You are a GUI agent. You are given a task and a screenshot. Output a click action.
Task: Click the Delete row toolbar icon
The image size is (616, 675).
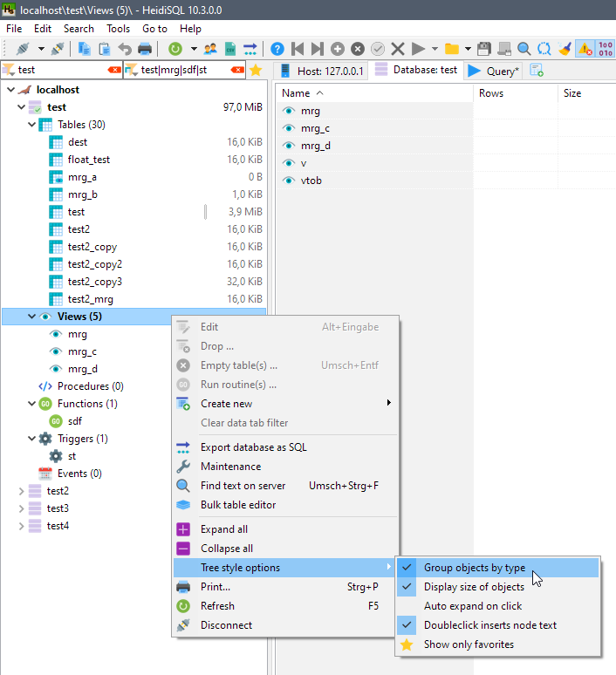pyautogui.click(x=358, y=49)
